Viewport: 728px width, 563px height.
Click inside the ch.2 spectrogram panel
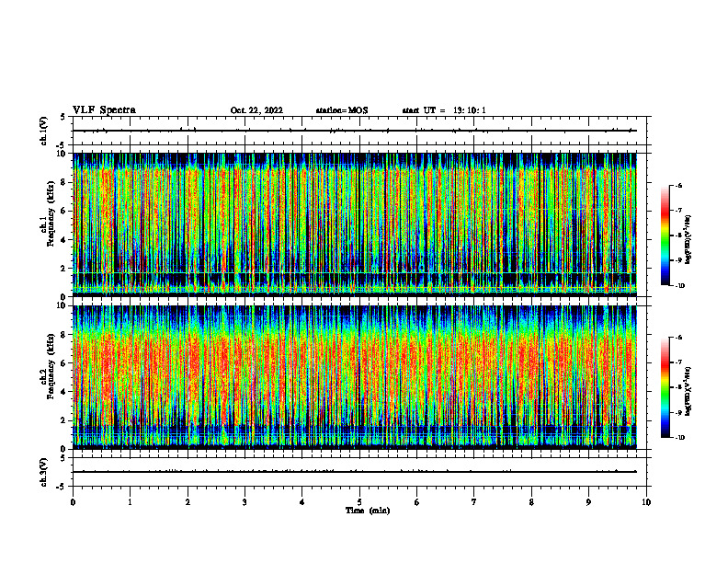[354, 377]
